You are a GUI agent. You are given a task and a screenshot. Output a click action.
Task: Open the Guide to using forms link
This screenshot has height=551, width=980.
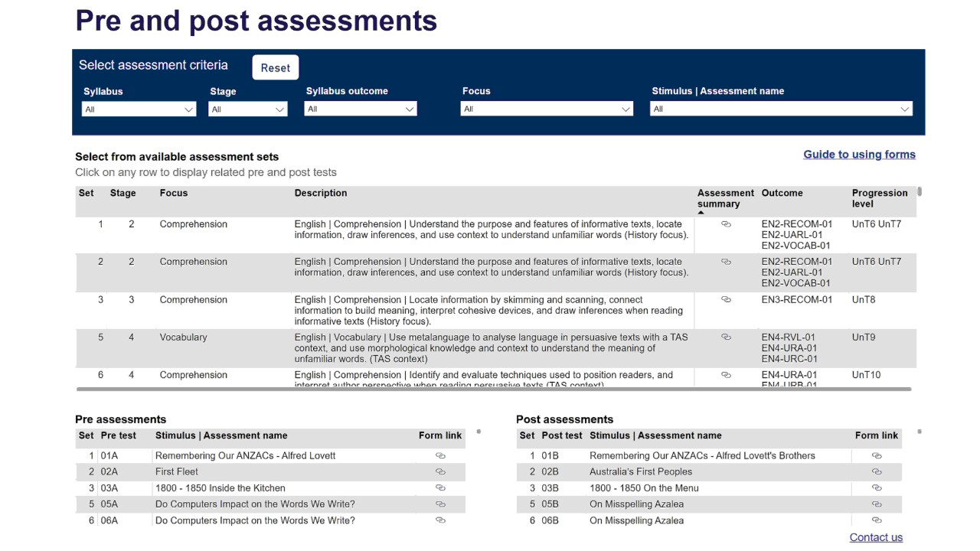[859, 155]
